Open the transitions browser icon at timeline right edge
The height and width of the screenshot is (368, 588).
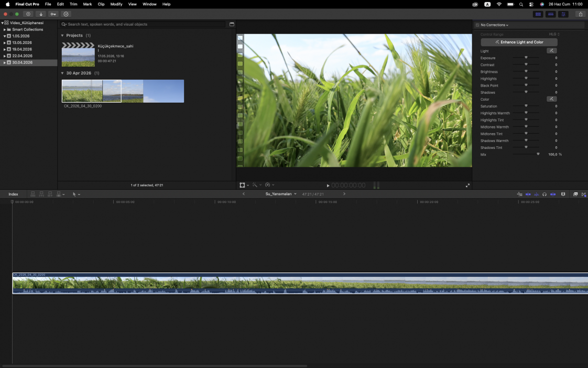tap(583, 194)
